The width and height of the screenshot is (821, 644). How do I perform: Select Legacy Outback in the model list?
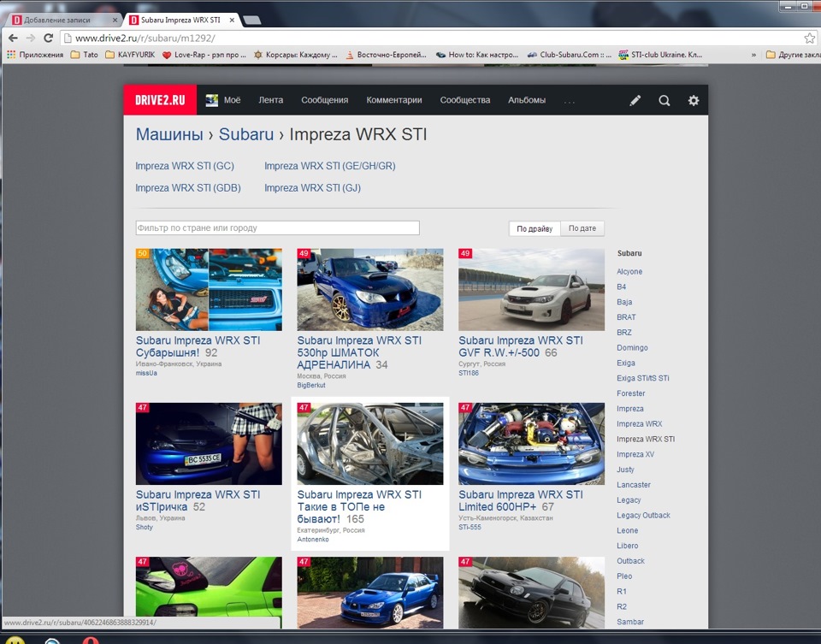coord(643,515)
